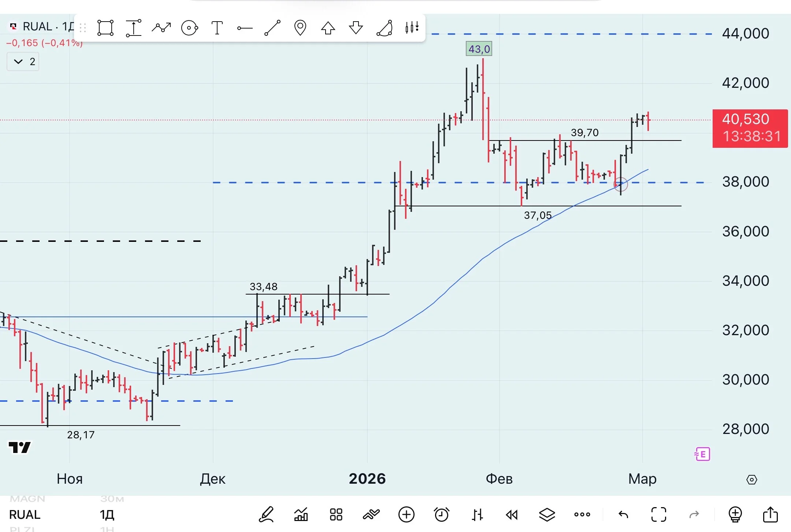The image size is (791, 532).
Task: Select the text annotation tool
Action: coord(217,28)
